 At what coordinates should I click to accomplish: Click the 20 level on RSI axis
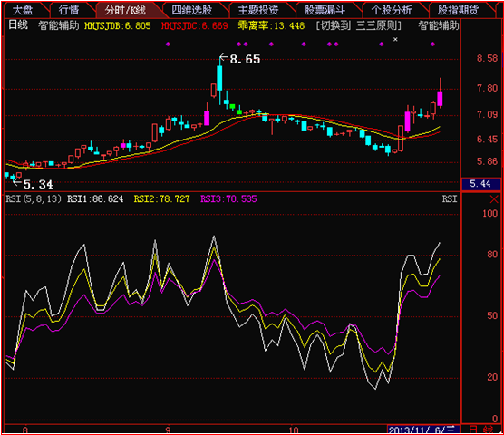[x=492, y=377]
